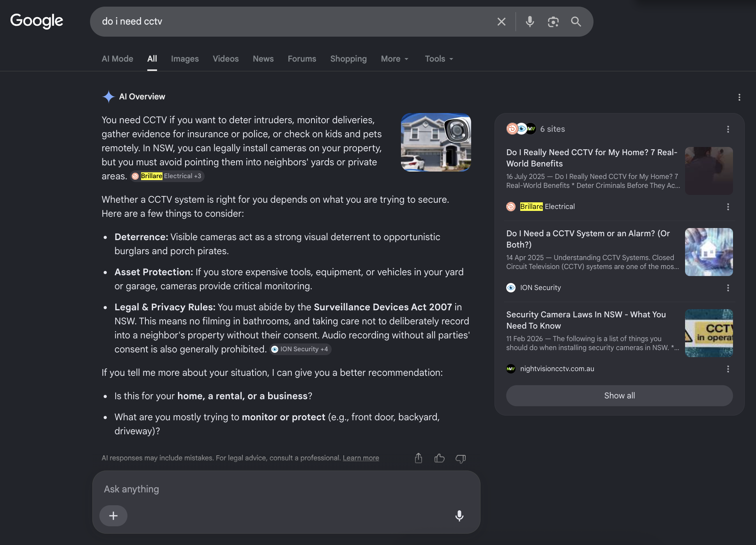
Task: Give thumbs down to the AI response
Action: pyautogui.click(x=461, y=458)
